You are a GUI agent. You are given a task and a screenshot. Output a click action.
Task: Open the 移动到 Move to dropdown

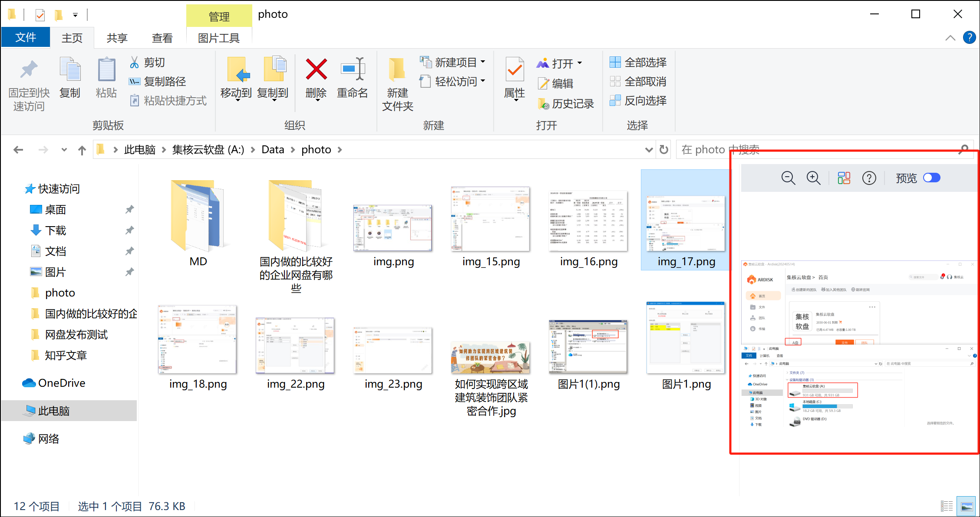click(x=238, y=100)
